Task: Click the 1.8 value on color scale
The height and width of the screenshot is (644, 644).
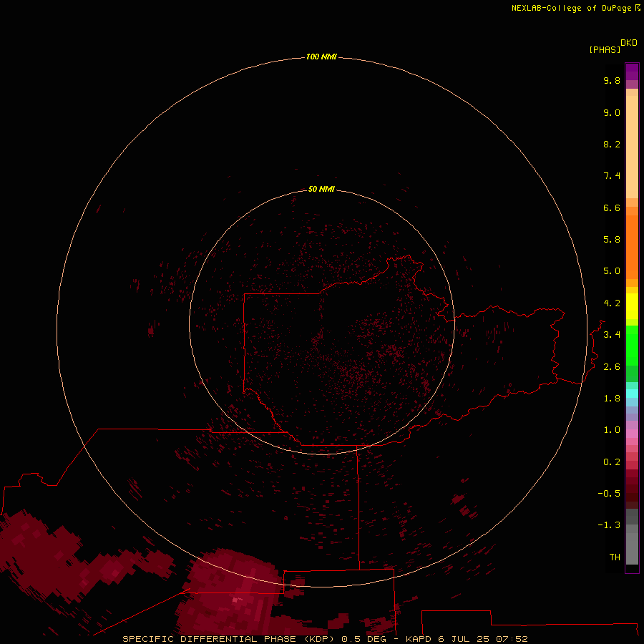Action: 612,399
